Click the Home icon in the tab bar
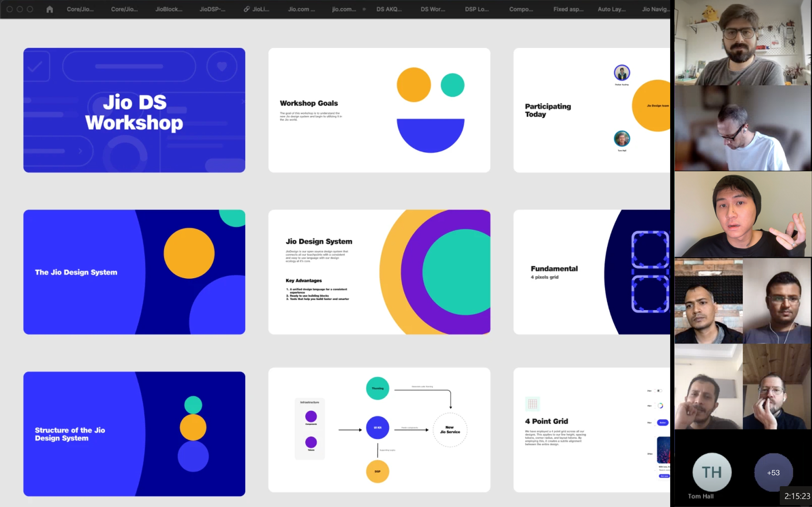Screen dimensions: 812x507 pyautogui.click(x=50, y=9)
